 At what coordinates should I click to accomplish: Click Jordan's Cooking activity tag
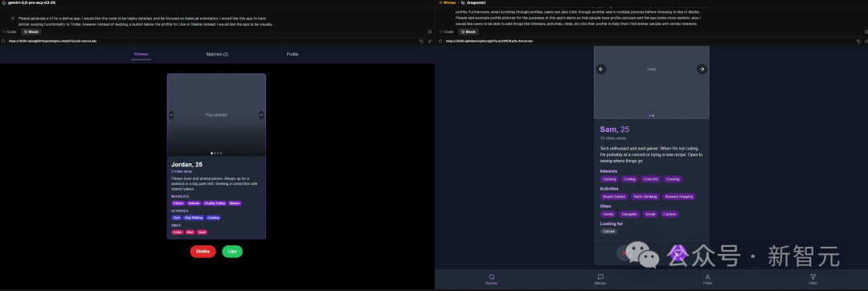[214, 217]
